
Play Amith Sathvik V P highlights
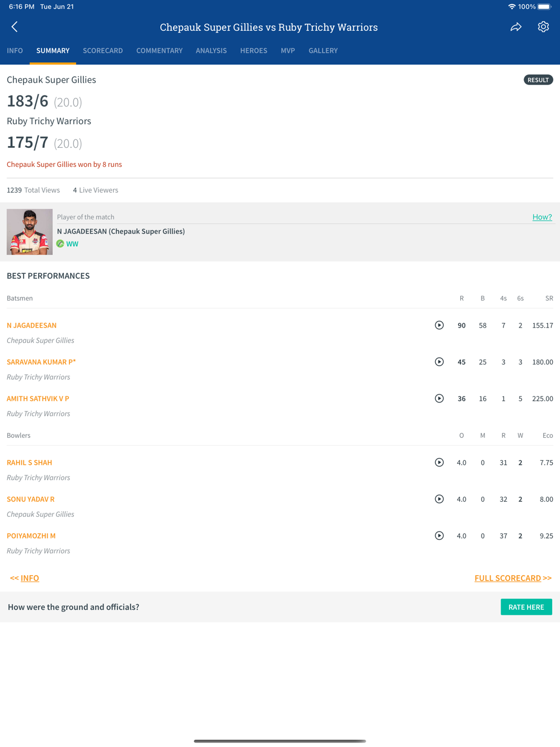pyautogui.click(x=440, y=399)
